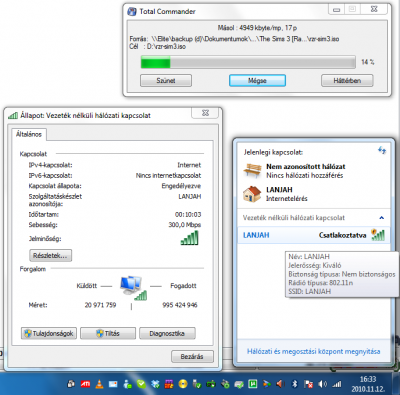Collapse the Vezeték nélküli hálózati kapcsolat section
Screen dimensions: 400x395
pyautogui.click(x=382, y=218)
